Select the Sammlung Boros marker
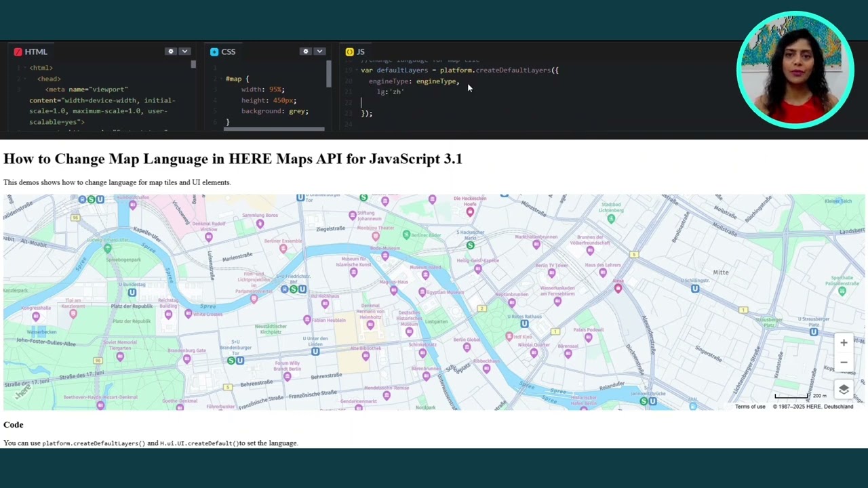This screenshot has height=488, width=868. [x=260, y=224]
